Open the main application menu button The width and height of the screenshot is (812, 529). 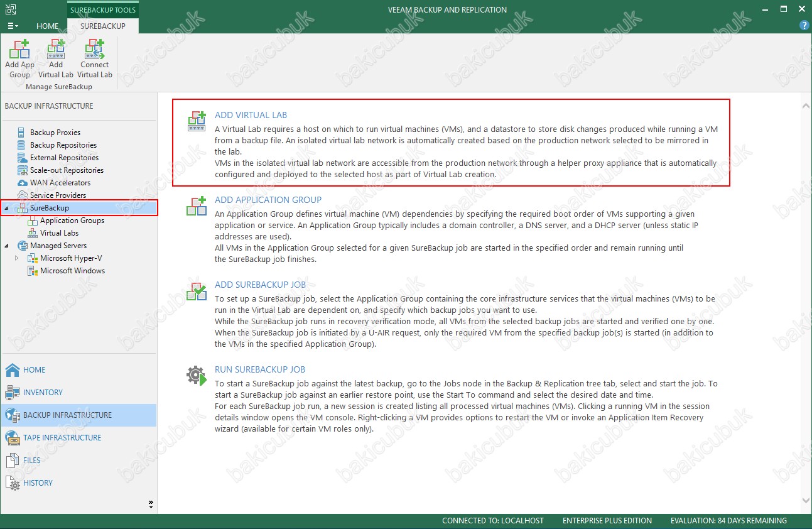pos(13,26)
